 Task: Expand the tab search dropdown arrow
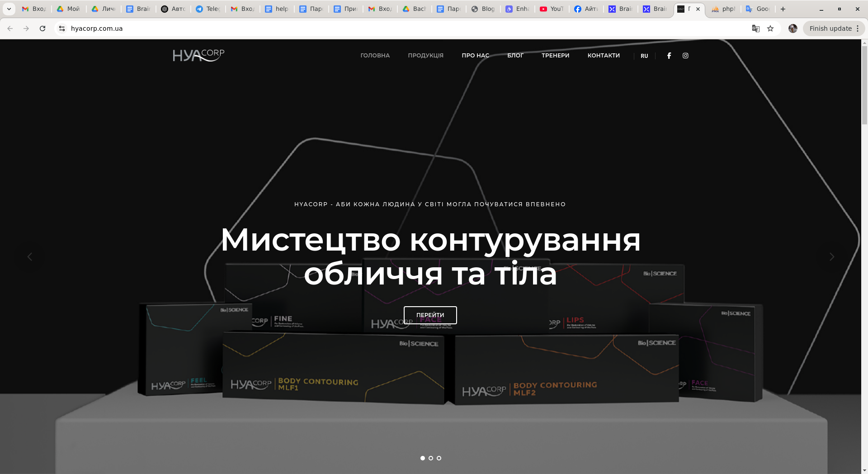point(9,9)
